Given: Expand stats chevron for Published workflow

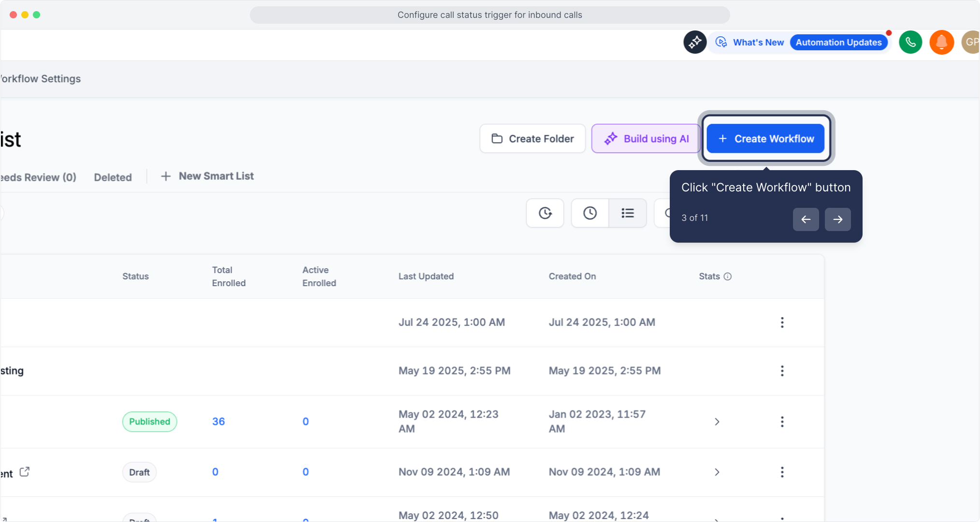Looking at the screenshot, I should coord(717,422).
